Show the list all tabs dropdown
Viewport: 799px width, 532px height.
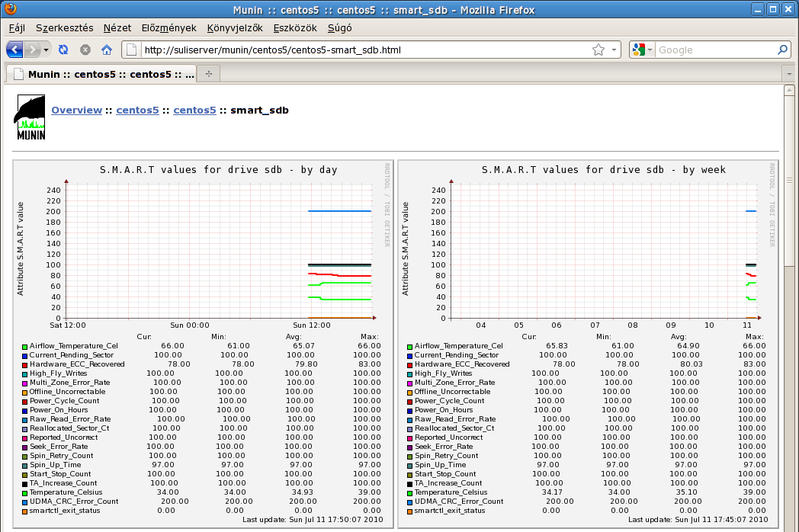click(x=788, y=74)
